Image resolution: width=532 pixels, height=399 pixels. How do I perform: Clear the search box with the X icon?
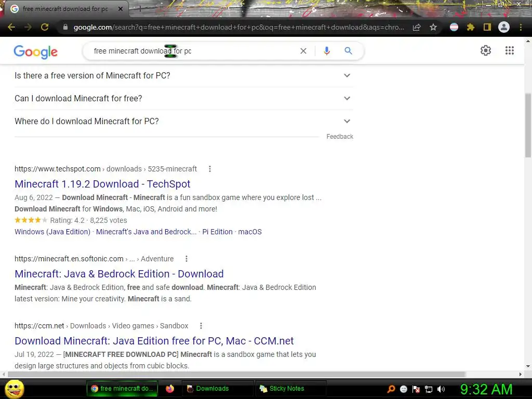click(x=303, y=51)
